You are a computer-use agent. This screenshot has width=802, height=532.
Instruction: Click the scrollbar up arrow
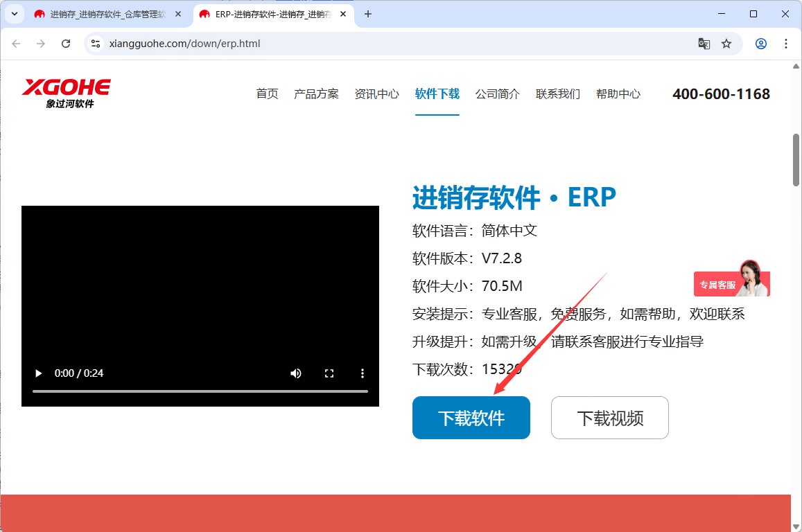point(796,66)
